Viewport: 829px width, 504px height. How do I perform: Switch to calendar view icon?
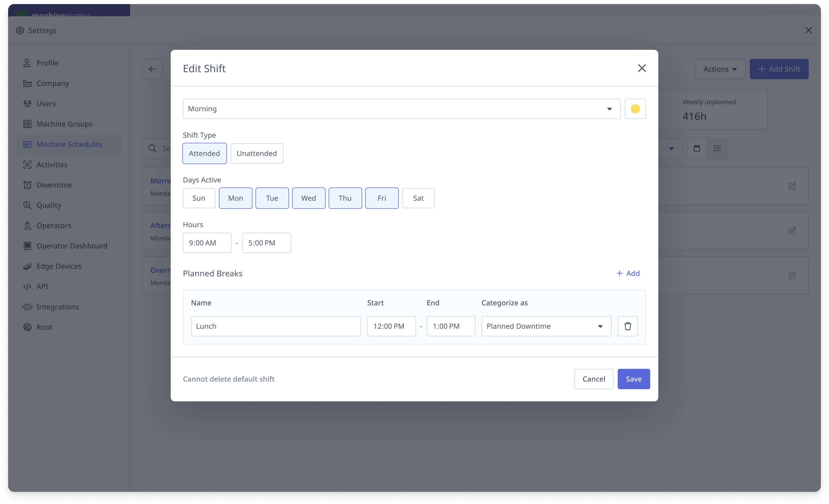(x=697, y=148)
